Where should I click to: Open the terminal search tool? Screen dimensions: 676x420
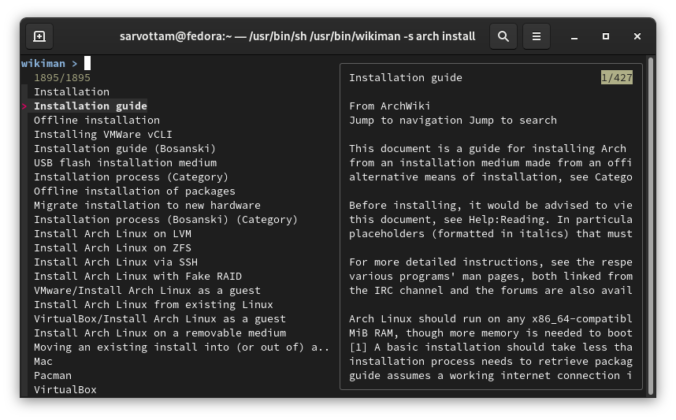(x=503, y=36)
